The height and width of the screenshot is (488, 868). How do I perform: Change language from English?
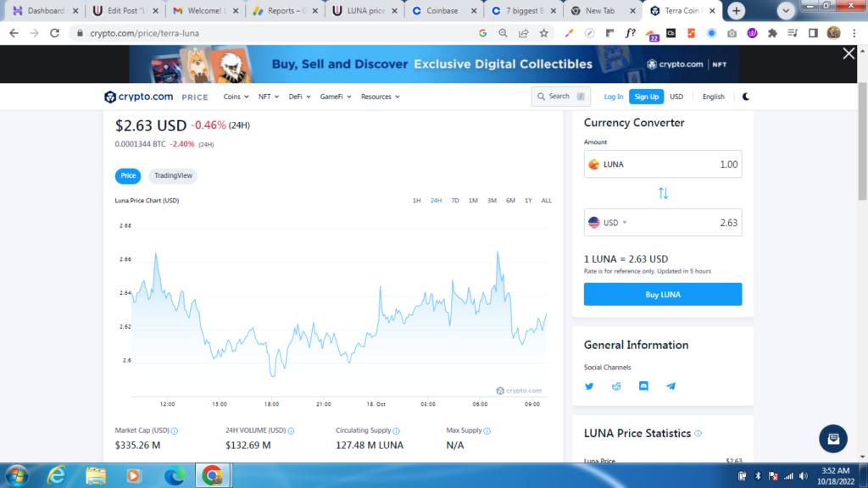(714, 97)
